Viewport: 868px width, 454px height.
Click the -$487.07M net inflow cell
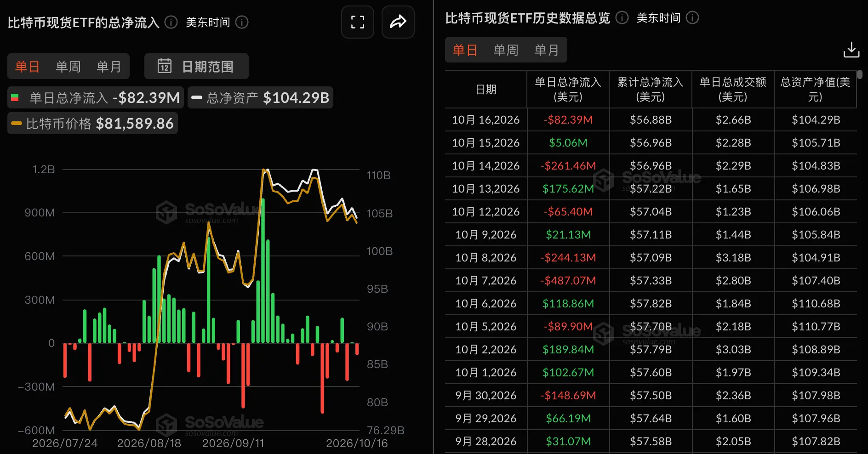coord(568,280)
